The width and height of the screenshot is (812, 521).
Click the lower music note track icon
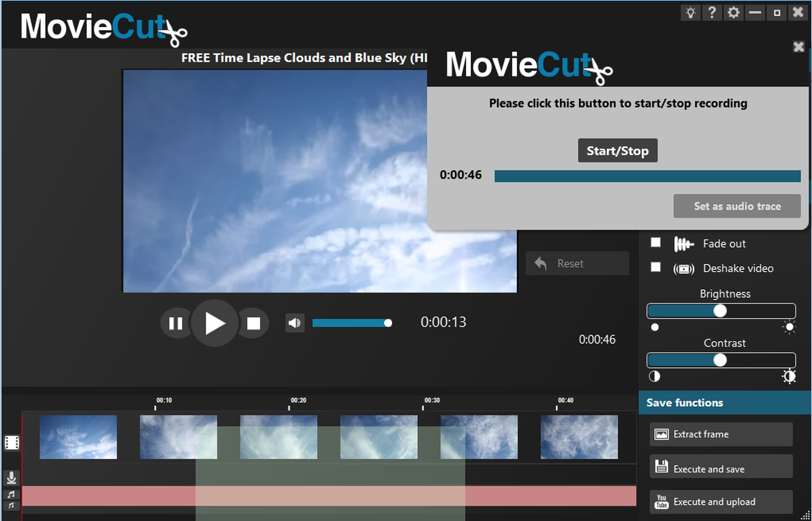click(x=11, y=506)
